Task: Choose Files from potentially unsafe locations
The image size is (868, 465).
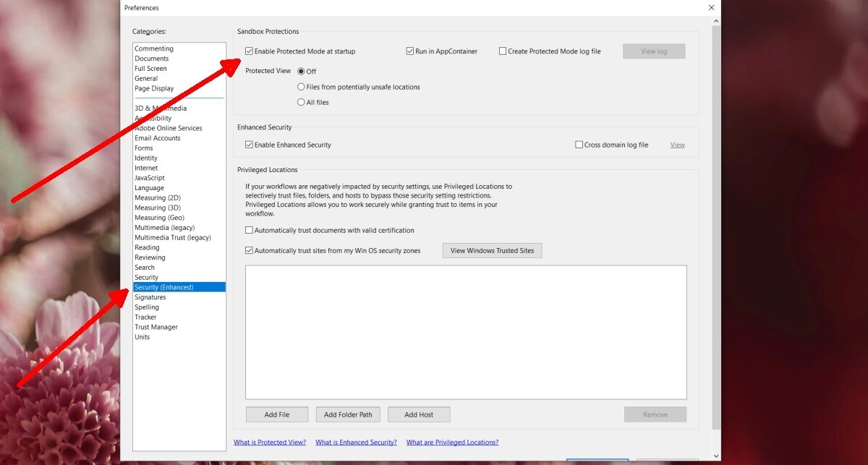Action: coord(301,87)
